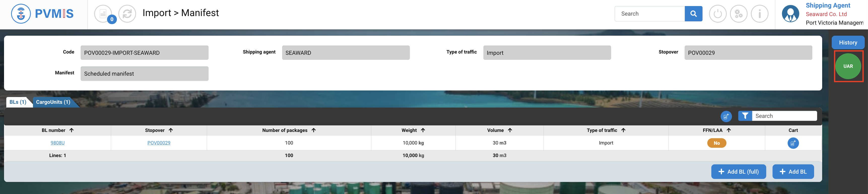This screenshot has width=868, height=194.
Task: Click the power logout icon
Action: point(717,14)
